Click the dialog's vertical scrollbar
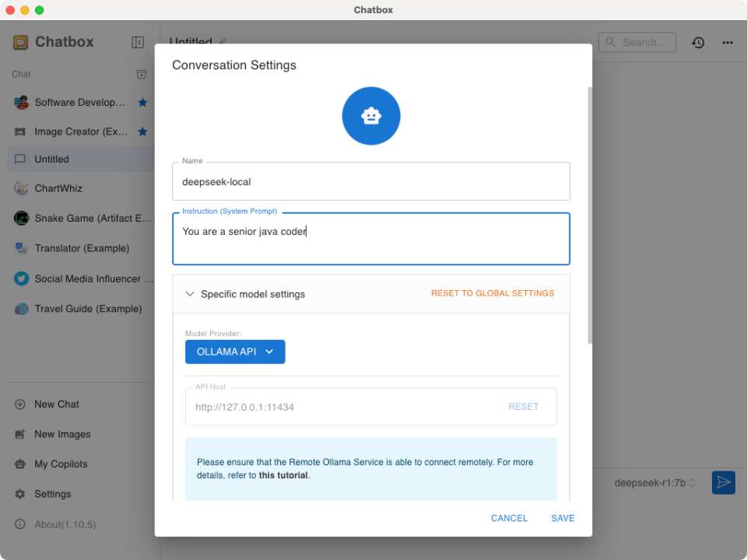Screen dimensions: 747x560 pos(590,215)
